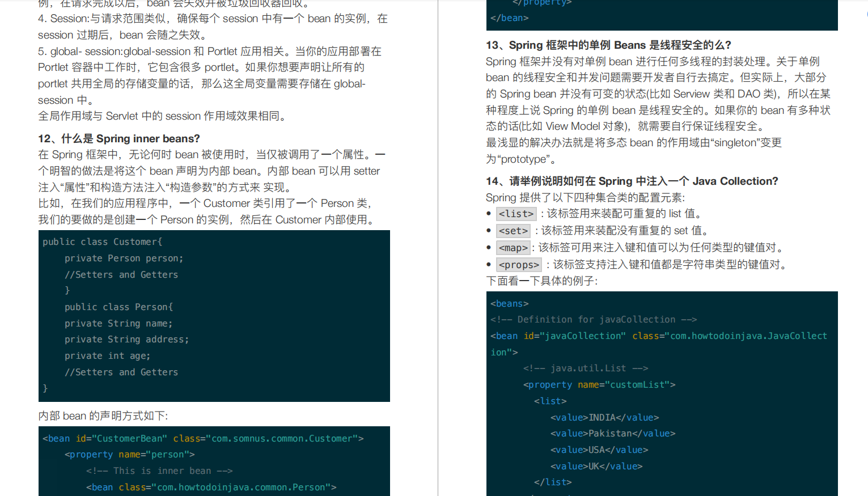Click the heading '13、Spring 框架中的单例 Beans 是线程安全的么?'
This screenshot has width=868, height=496.
pyautogui.click(x=608, y=45)
